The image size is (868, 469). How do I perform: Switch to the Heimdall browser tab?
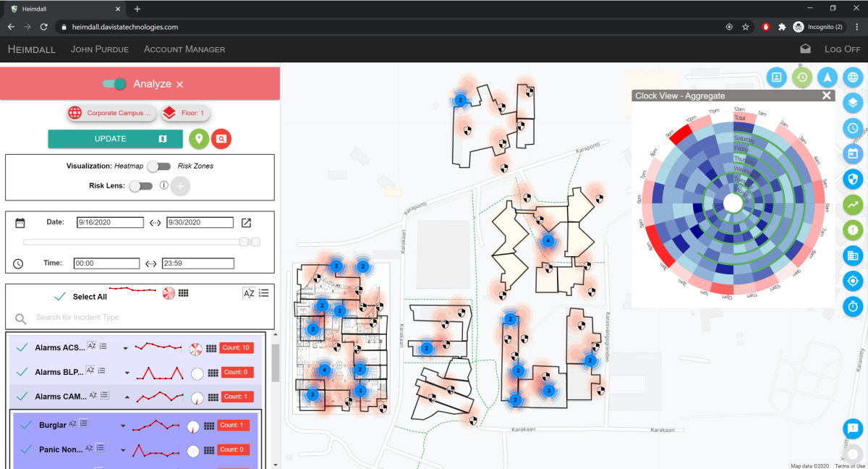pos(61,9)
